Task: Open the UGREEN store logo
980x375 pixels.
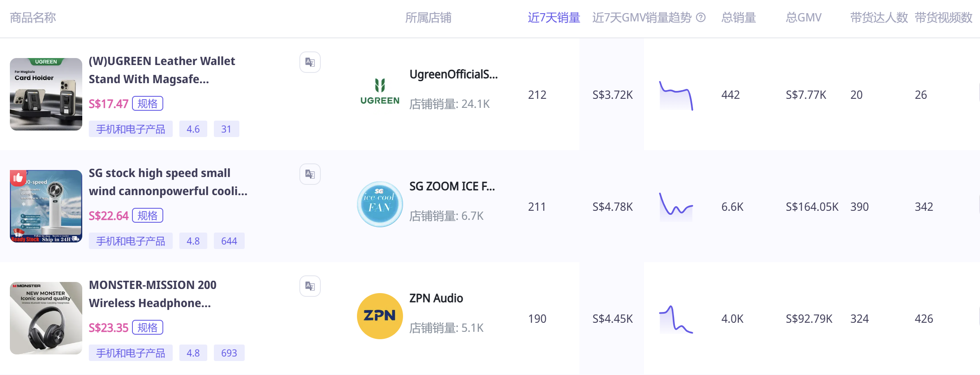Action: point(380,91)
